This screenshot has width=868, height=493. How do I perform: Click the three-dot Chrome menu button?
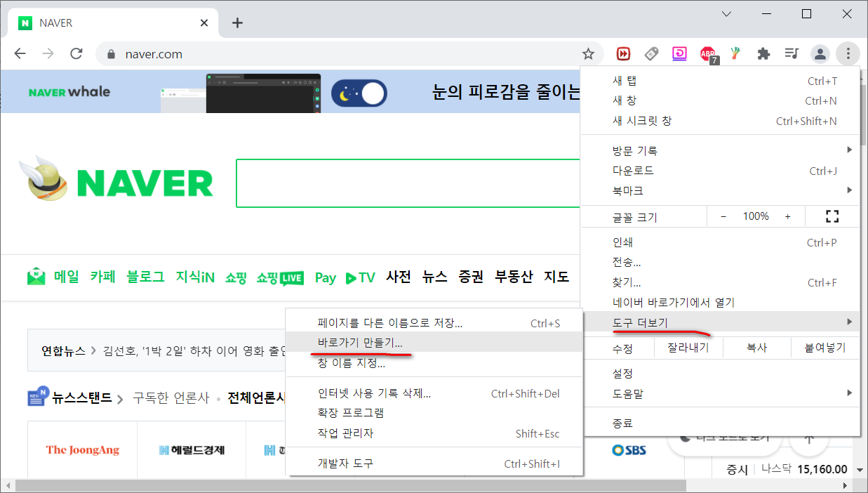point(848,53)
